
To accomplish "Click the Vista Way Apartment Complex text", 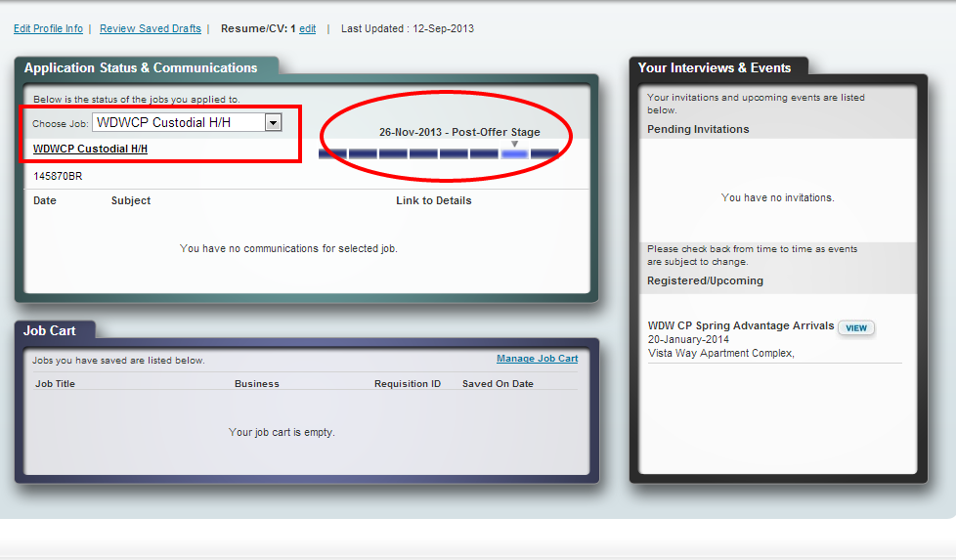I will (721, 354).
